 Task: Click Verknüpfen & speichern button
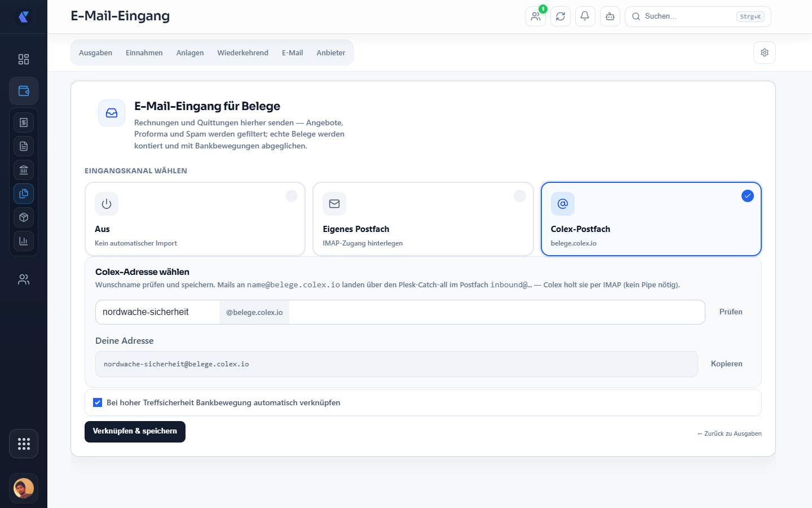135,432
